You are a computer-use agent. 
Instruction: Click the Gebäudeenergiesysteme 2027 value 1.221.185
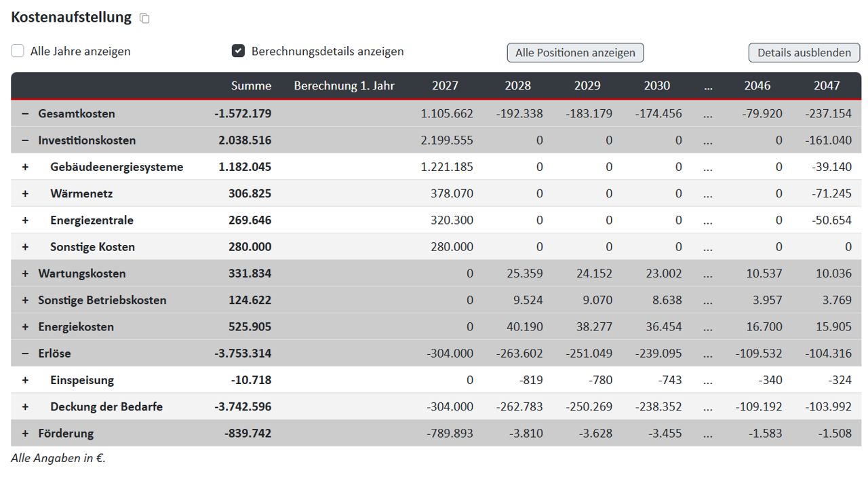[x=447, y=167]
